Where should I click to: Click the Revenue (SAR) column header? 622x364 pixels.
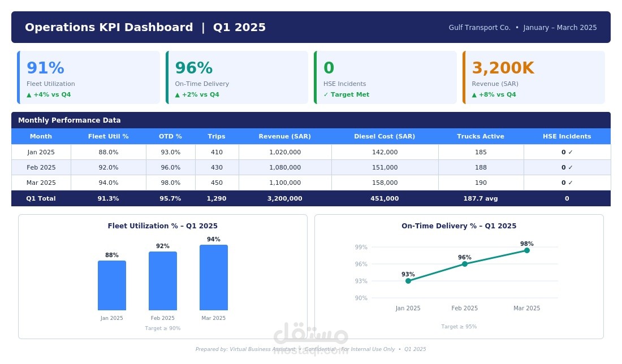point(285,136)
